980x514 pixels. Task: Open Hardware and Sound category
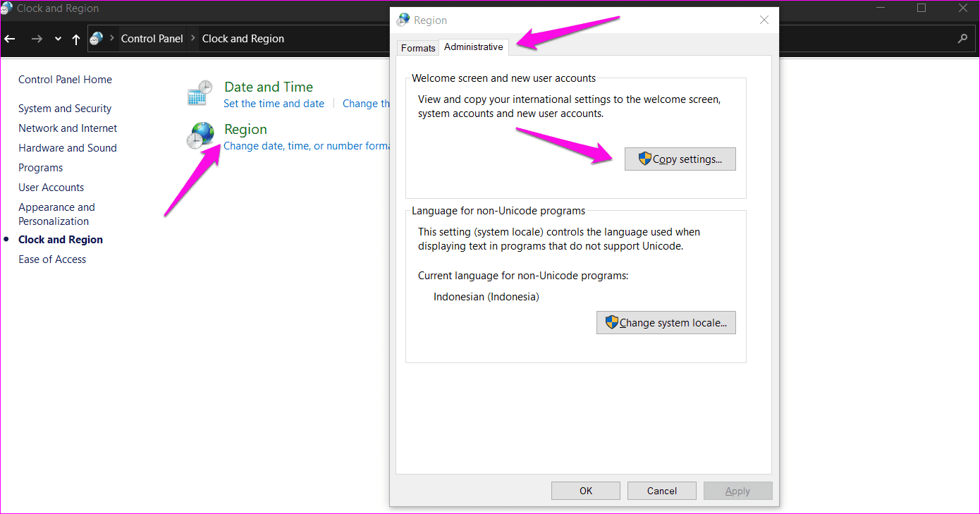[68, 148]
